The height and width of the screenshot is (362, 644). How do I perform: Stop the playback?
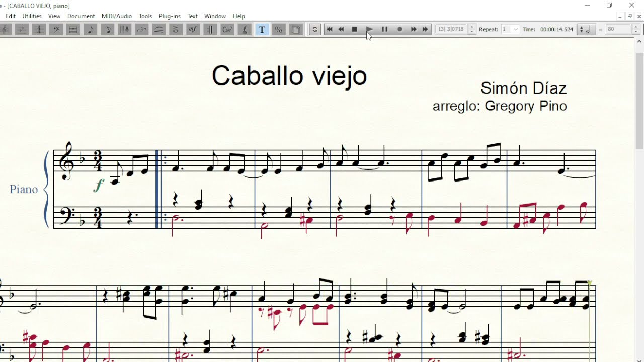click(x=354, y=29)
